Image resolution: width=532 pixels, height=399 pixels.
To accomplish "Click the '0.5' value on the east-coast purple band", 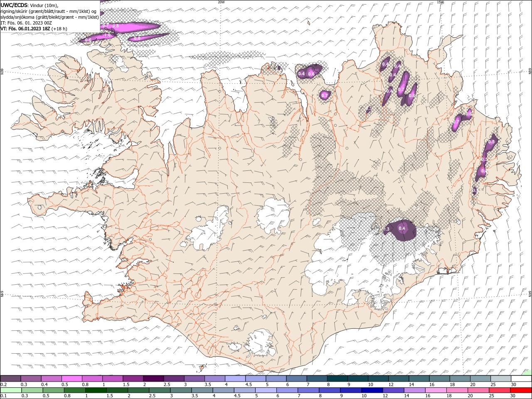I will tap(491, 142).
